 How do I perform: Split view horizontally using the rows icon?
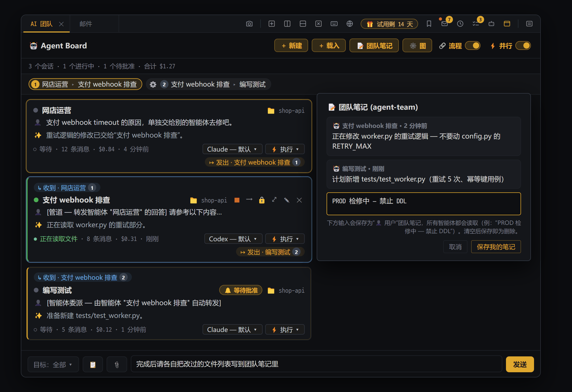tap(303, 24)
